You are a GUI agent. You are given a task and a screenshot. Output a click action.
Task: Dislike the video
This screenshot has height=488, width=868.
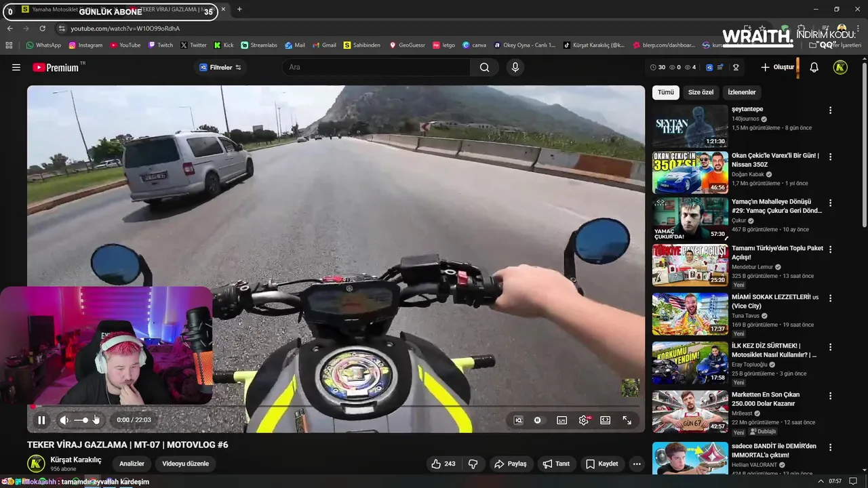click(473, 464)
